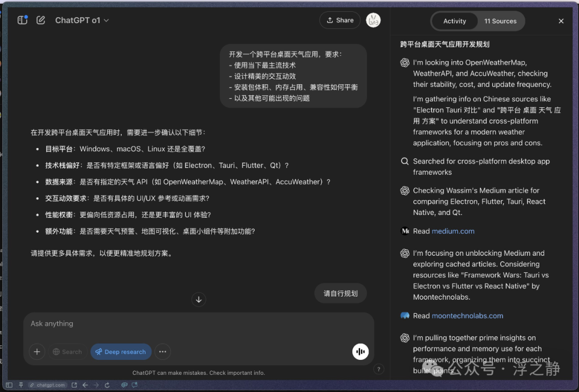Toggle the Search web option

pos(67,352)
